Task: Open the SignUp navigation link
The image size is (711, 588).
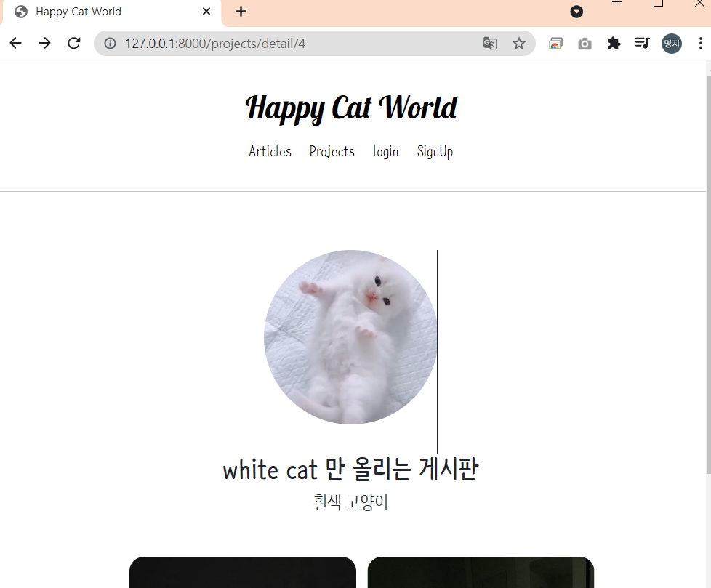Action: 435,151
